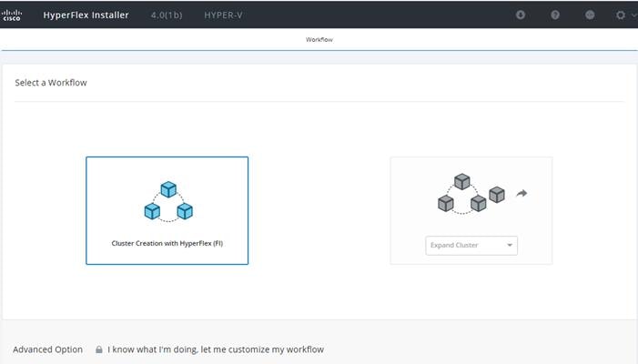Click the gray curved arrow icon
The height and width of the screenshot is (364, 638).
(x=522, y=193)
